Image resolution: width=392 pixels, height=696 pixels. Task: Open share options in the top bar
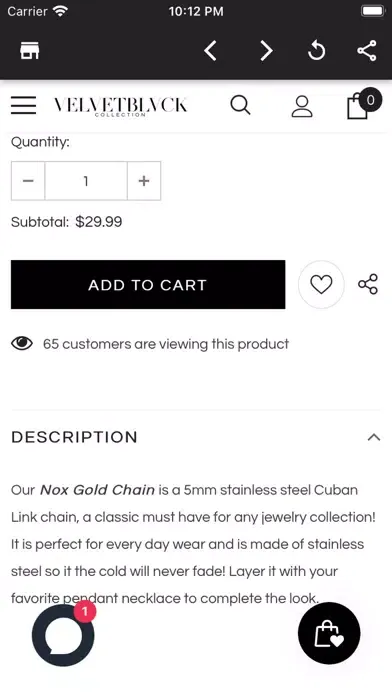coord(367,51)
